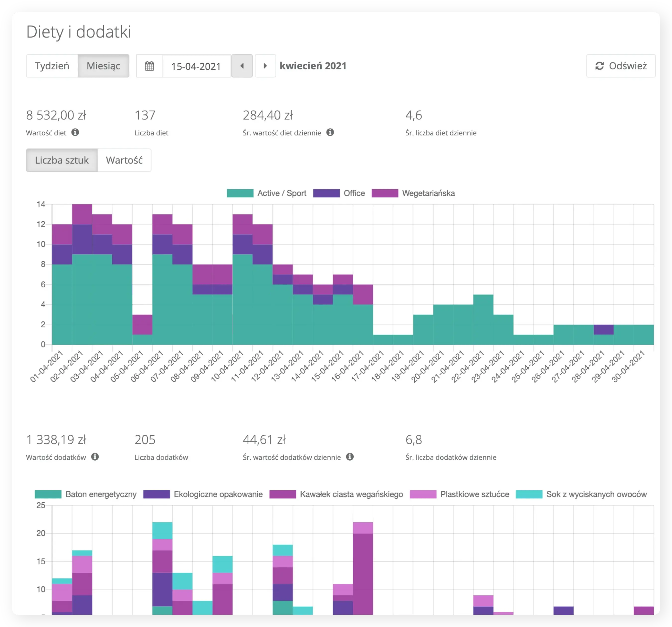Toggle Baton energetyczny legend swatch
The image size is (672, 627).
pyautogui.click(x=48, y=494)
